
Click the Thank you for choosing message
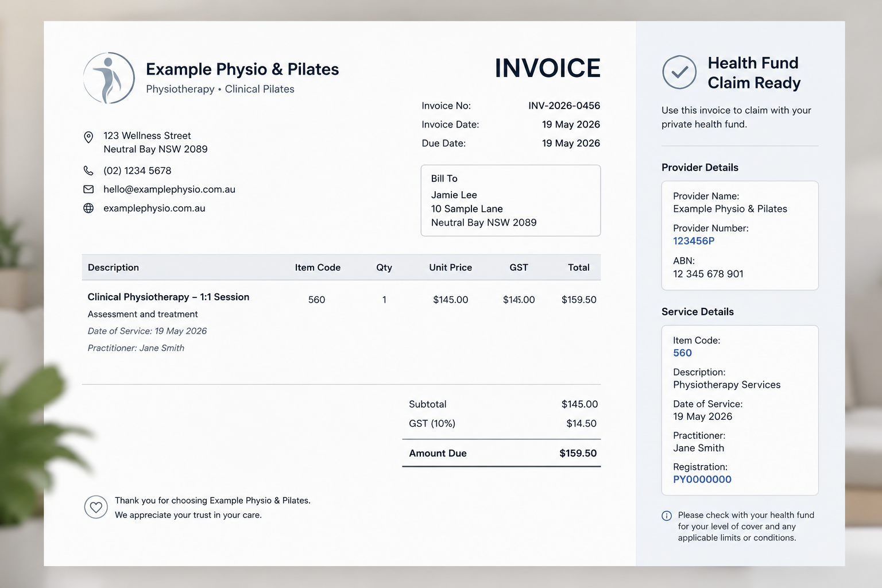coord(212,501)
